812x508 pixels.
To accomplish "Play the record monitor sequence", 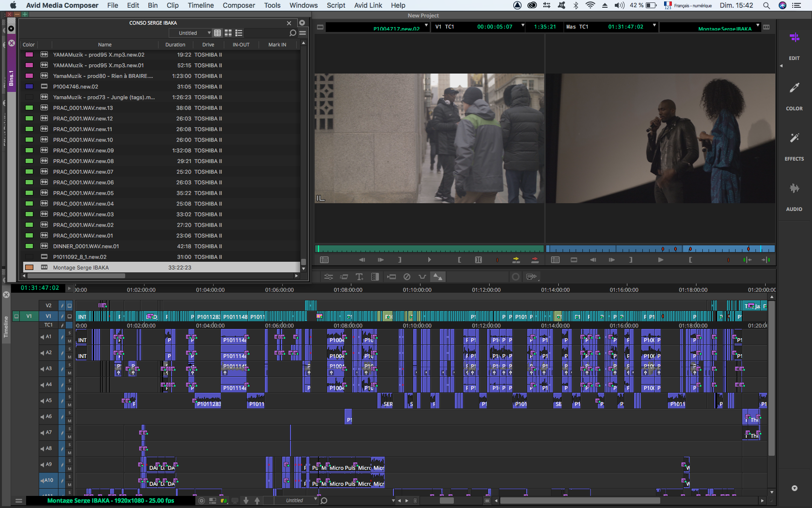I will (x=660, y=260).
